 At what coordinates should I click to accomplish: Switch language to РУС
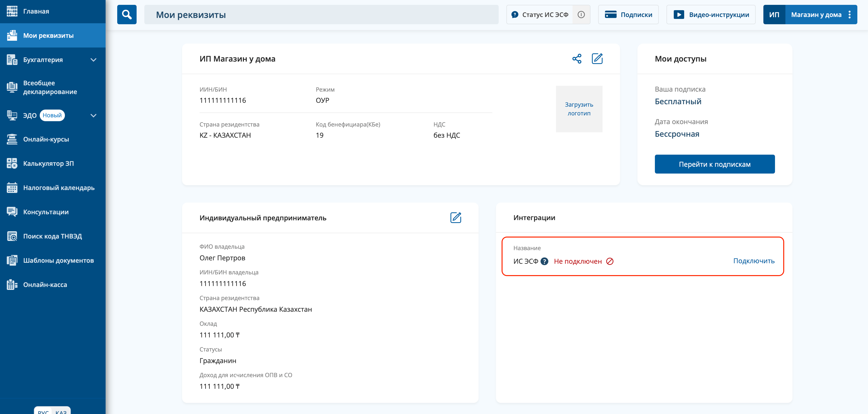point(43,412)
